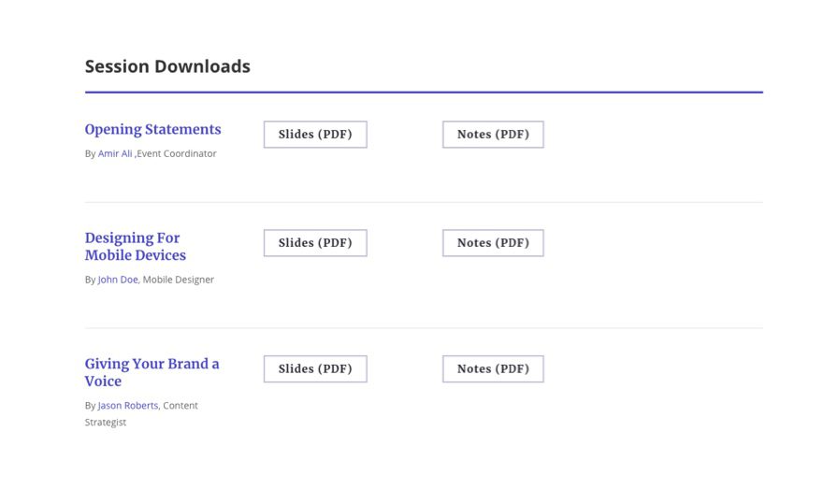Click the purple rule under Session Downloads
823x504 pixels.
click(424, 93)
